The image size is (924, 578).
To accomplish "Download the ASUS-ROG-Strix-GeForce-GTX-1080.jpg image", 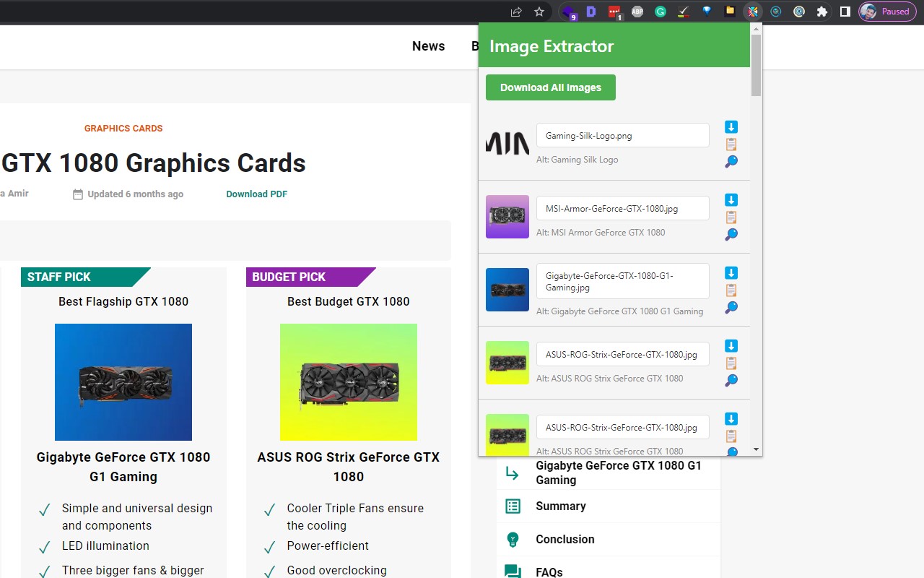I will point(731,345).
